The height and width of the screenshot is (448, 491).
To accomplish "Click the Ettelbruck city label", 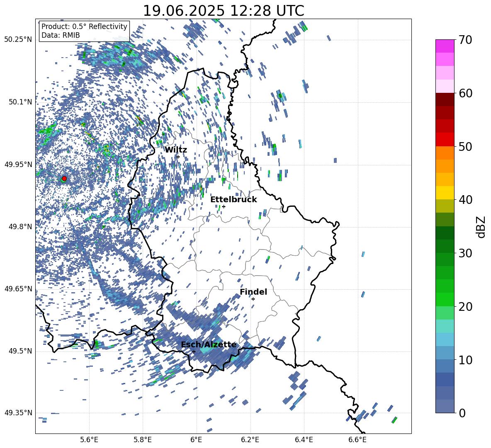I will point(233,200).
